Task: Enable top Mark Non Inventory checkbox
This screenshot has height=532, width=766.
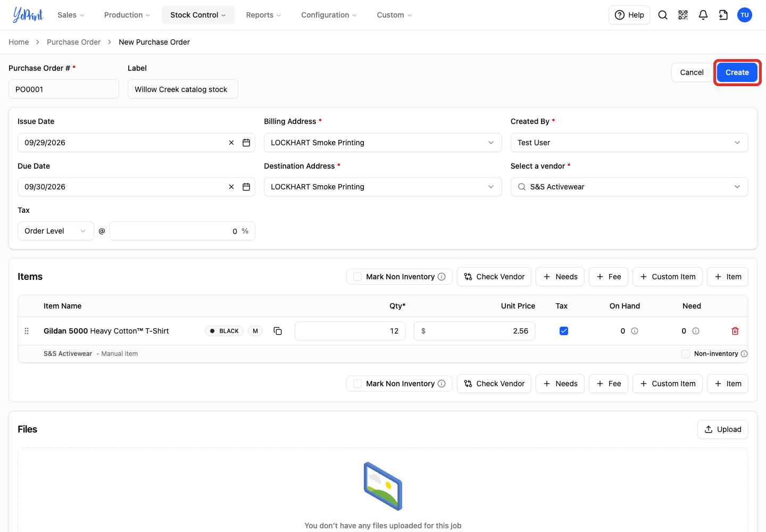Action: [x=357, y=277]
